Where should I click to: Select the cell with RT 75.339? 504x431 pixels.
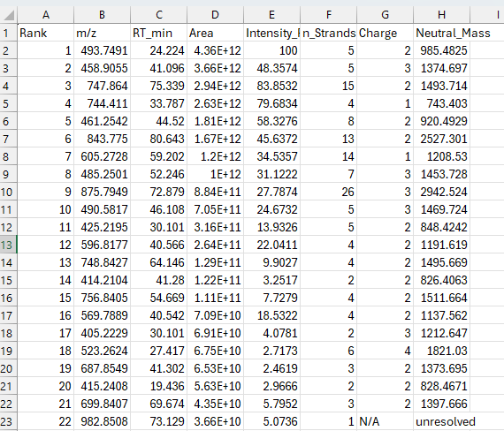(x=159, y=86)
